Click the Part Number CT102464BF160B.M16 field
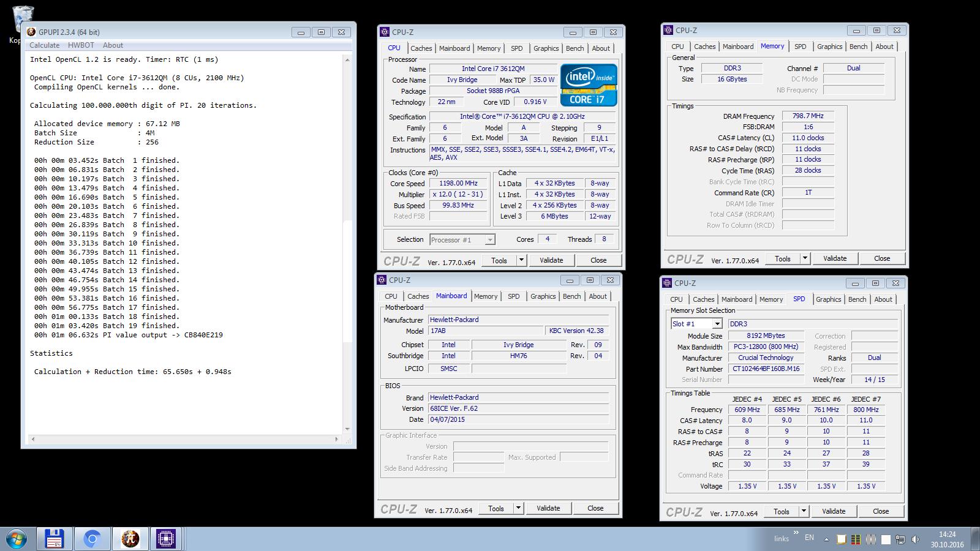The image size is (980, 551). click(x=766, y=369)
